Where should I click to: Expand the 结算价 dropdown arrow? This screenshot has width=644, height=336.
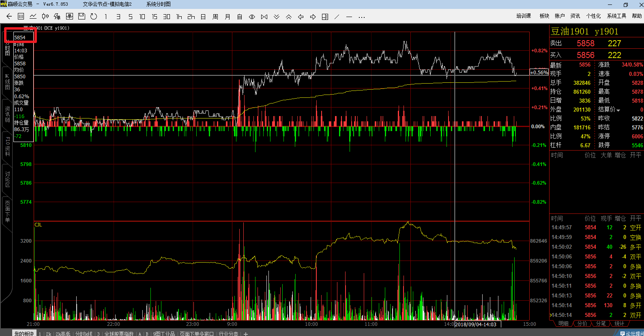(618, 110)
